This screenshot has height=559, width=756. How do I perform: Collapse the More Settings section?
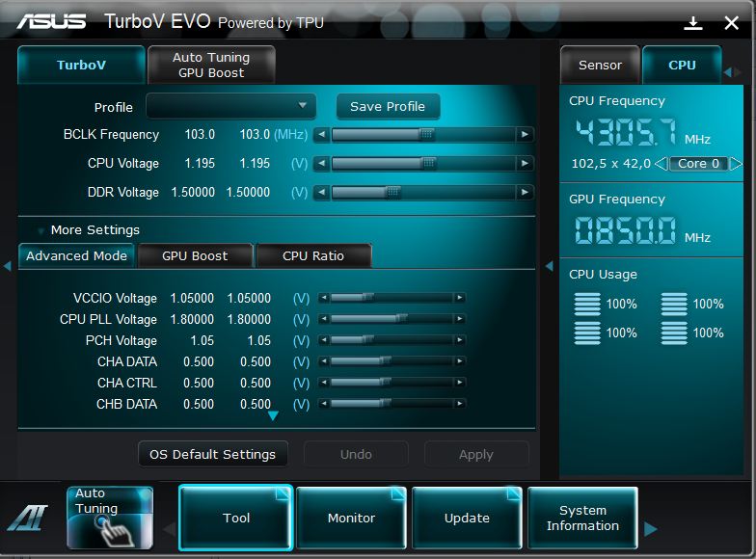pyautogui.click(x=41, y=231)
